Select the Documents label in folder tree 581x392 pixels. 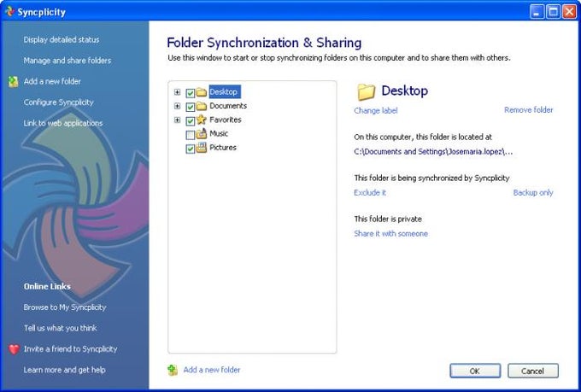(228, 106)
